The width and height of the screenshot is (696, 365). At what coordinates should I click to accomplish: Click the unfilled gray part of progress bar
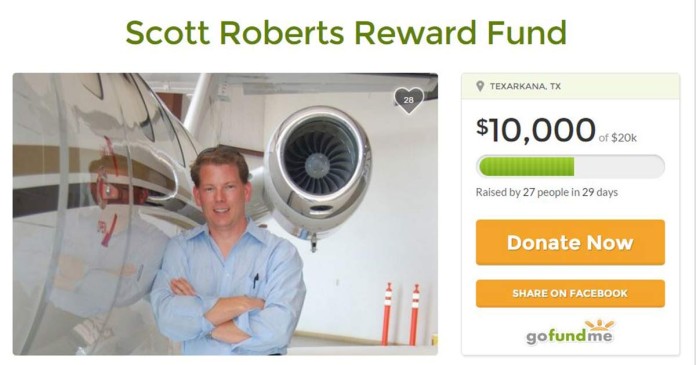[x=619, y=167]
